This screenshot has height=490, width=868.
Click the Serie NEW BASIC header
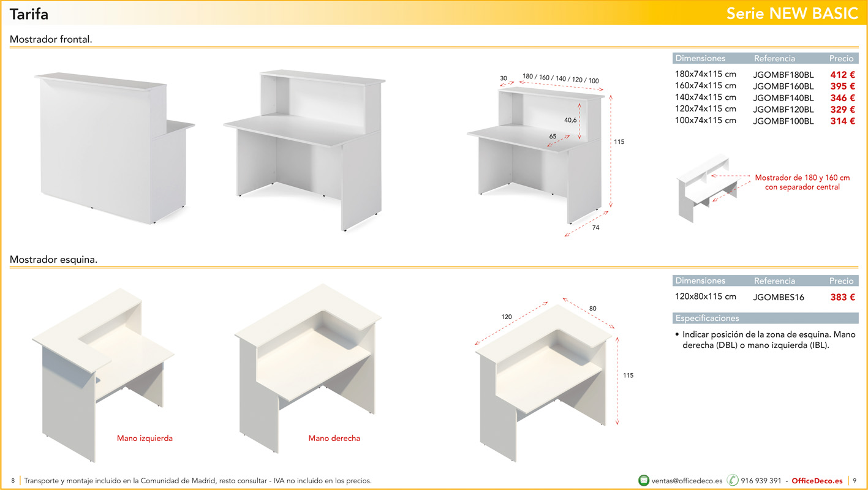(792, 12)
